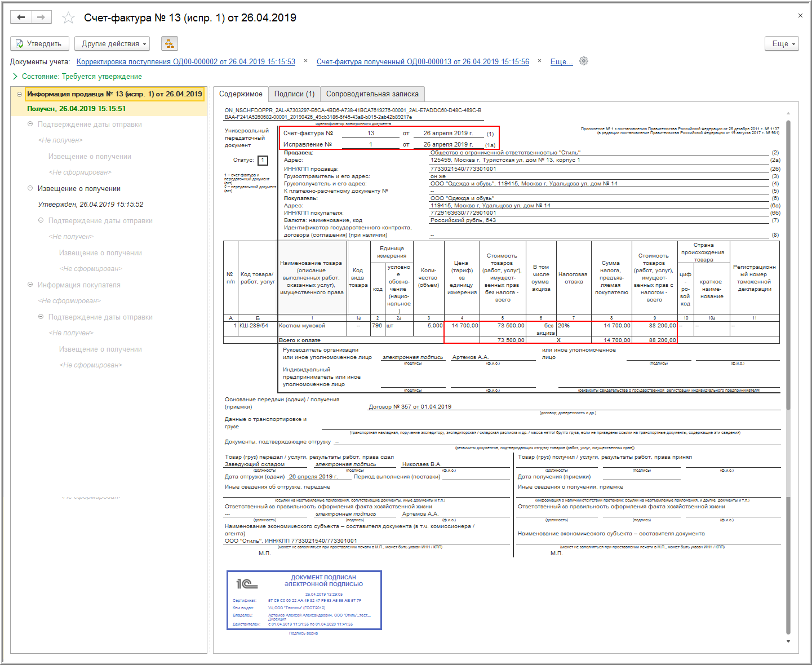Click the Утвердить button
The width and height of the screenshot is (812, 665).
tap(39, 43)
